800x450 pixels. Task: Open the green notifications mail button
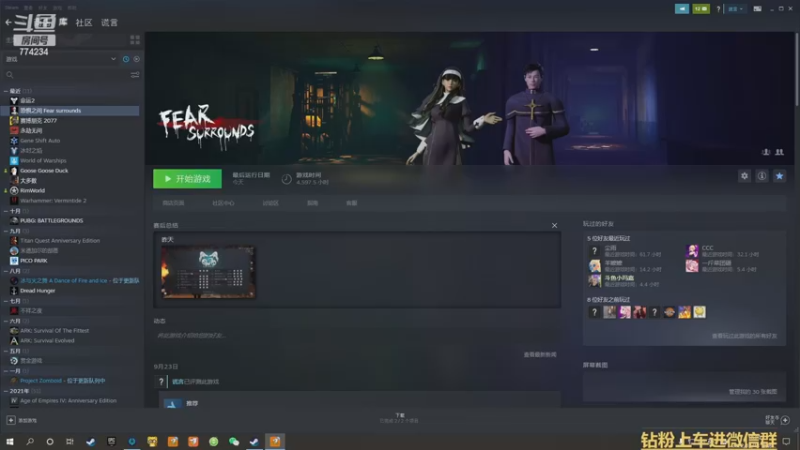701,9
